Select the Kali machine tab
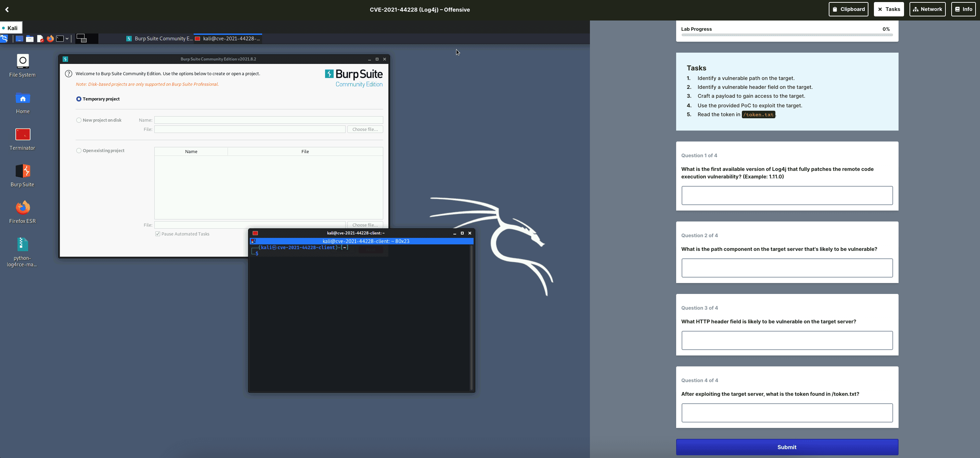 [x=11, y=28]
